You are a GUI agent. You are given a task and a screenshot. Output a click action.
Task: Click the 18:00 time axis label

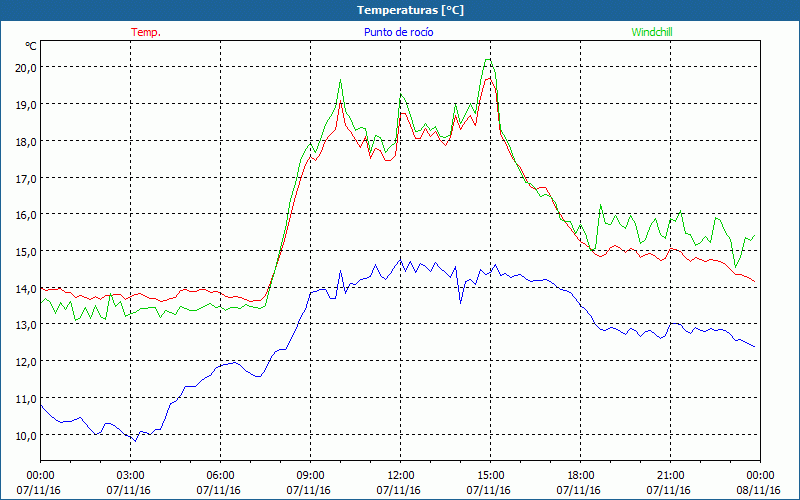(x=581, y=475)
